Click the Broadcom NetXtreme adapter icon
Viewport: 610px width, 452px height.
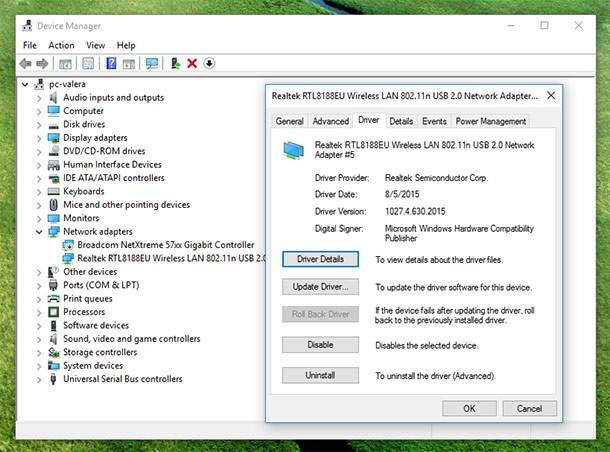68,245
